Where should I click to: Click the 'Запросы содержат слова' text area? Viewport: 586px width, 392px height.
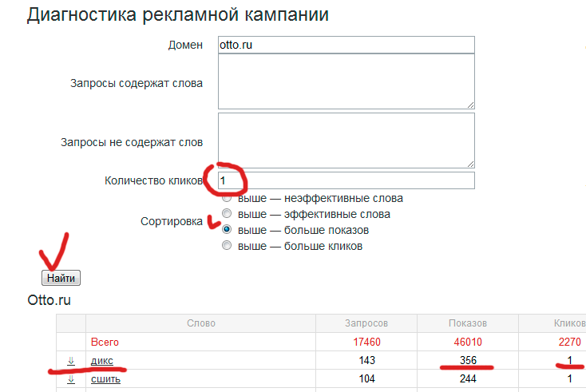(346, 81)
